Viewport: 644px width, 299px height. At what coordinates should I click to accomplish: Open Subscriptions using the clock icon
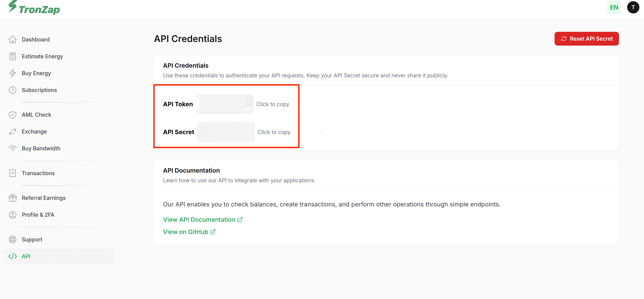pos(13,90)
